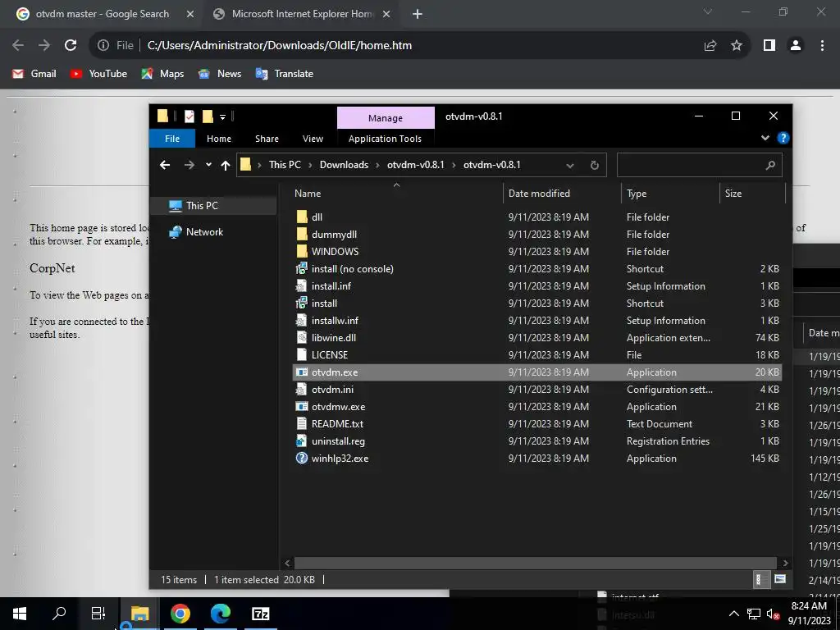The height and width of the screenshot is (630, 840).
Task: Select the installw.inf file name
Action: point(335,321)
